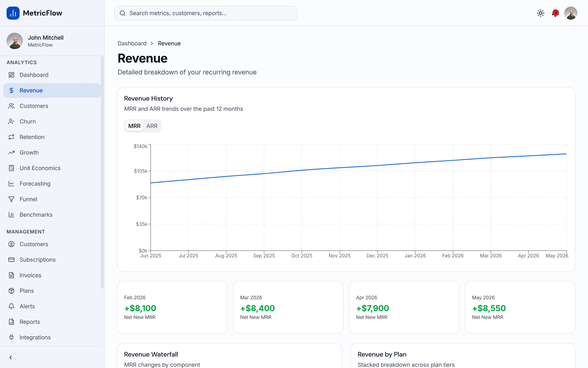Screen dimensions: 588x368
Task: Click the Dashboard breadcrumb link
Action: coord(132,43)
